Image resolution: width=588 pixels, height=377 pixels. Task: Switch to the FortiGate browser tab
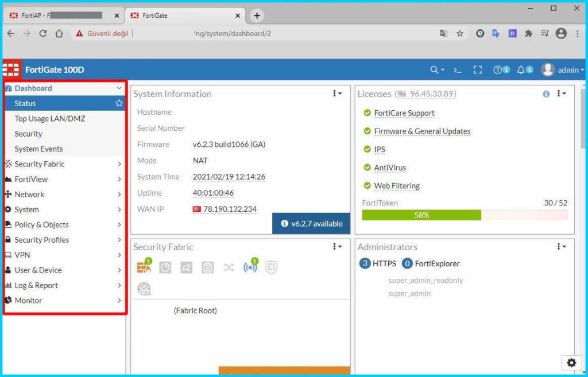tap(185, 15)
